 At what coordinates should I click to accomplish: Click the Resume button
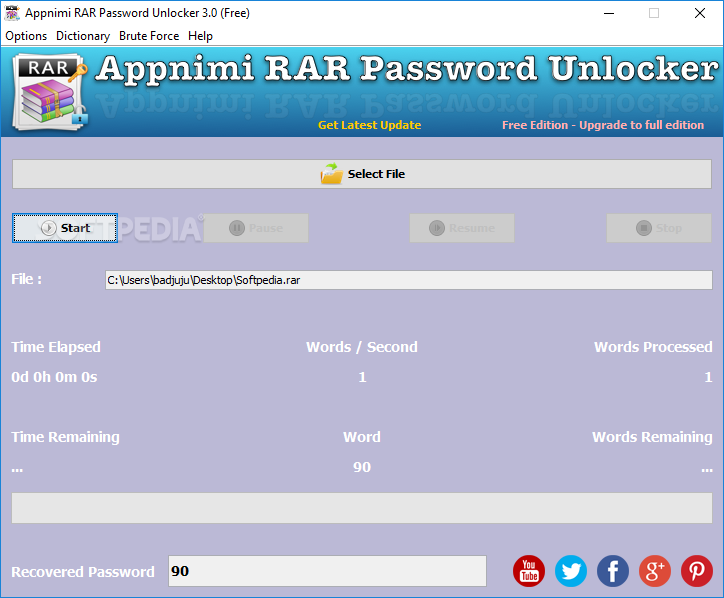(x=462, y=228)
